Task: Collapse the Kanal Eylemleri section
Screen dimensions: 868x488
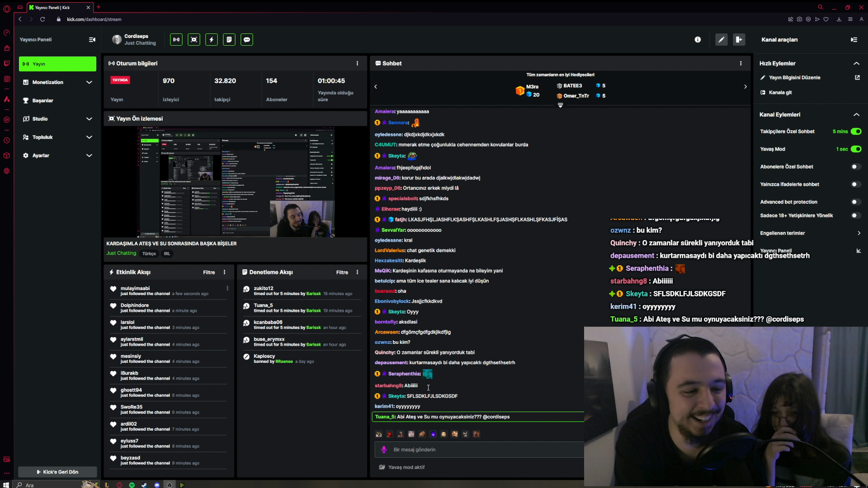Action: pyautogui.click(x=856, y=115)
